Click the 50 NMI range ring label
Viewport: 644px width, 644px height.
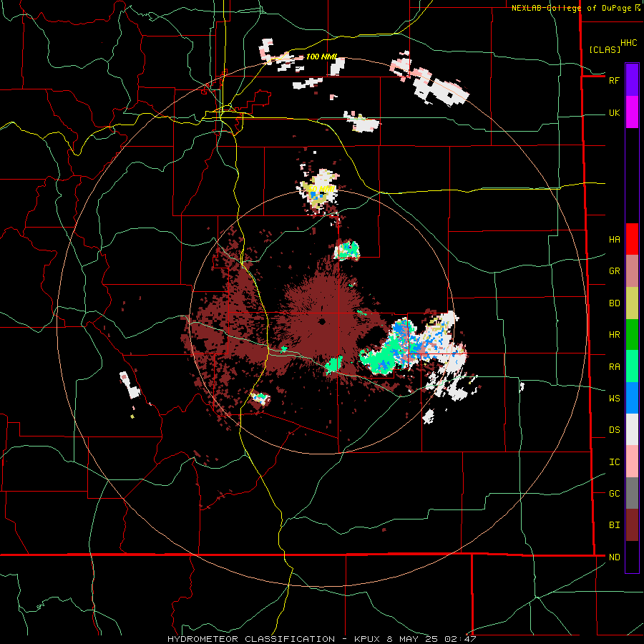pyautogui.click(x=321, y=189)
